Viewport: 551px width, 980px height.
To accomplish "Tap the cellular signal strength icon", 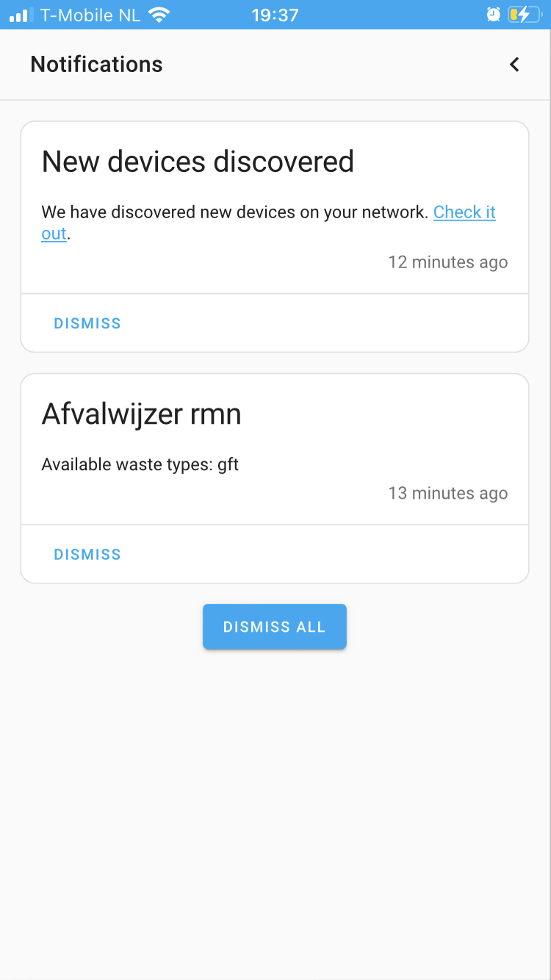I will pyautogui.click(x=18, y=14).
